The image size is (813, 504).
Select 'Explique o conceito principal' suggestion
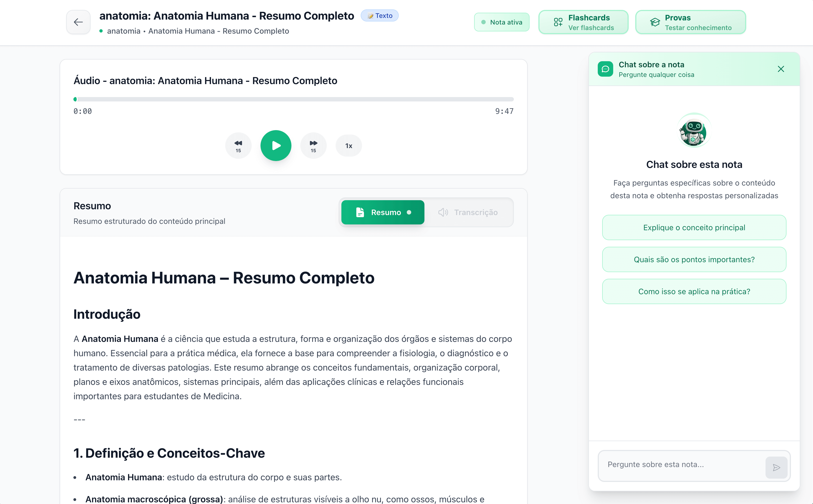point(694,228)
